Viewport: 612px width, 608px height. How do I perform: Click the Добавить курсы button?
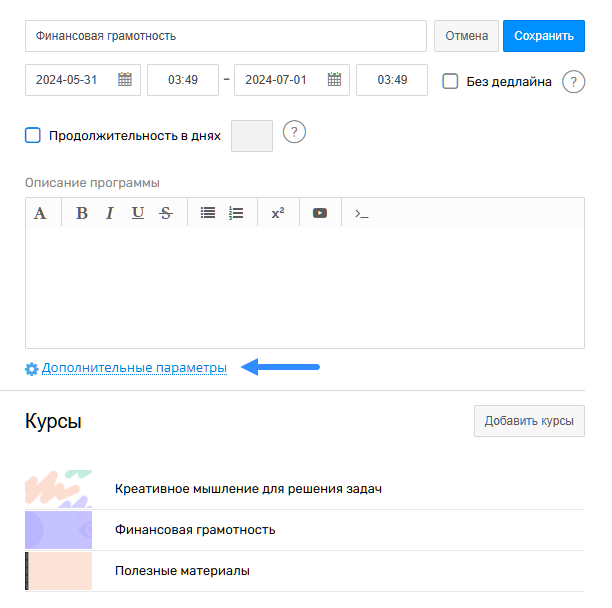529,421
